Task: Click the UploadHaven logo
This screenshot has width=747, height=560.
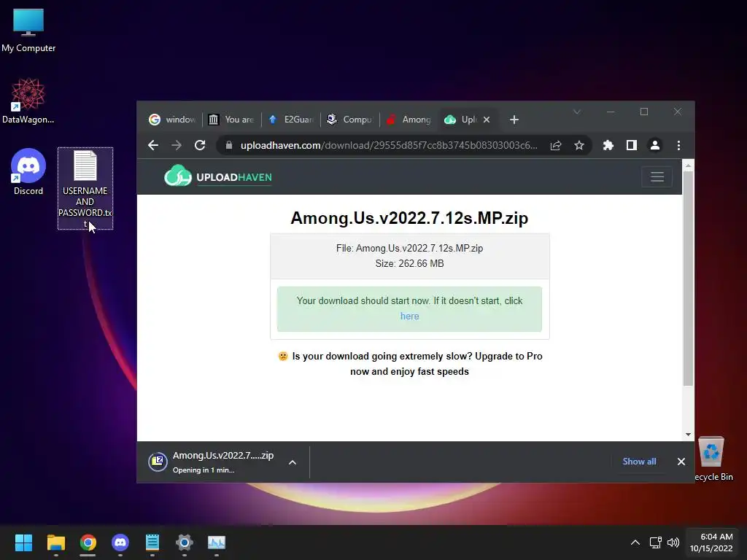Action: point(218,176)
